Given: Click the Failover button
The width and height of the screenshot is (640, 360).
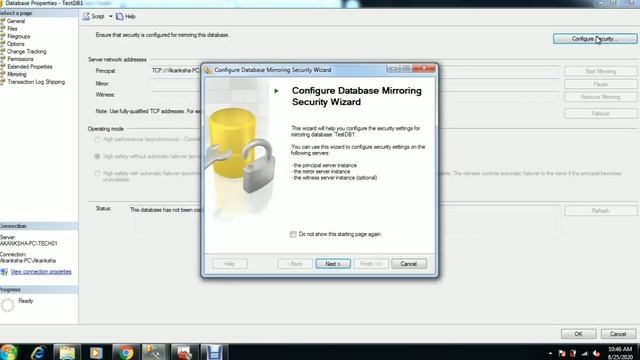Looking at the screenshot, I should pyautogui.click(x=600, y=114).
